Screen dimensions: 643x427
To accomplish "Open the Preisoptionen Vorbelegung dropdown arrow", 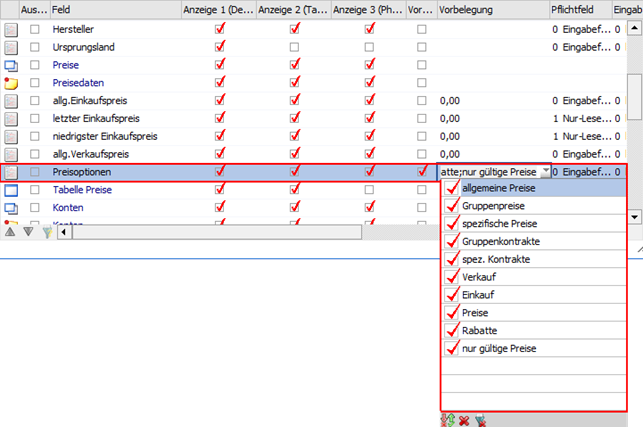I will click(x=544, y=172).
